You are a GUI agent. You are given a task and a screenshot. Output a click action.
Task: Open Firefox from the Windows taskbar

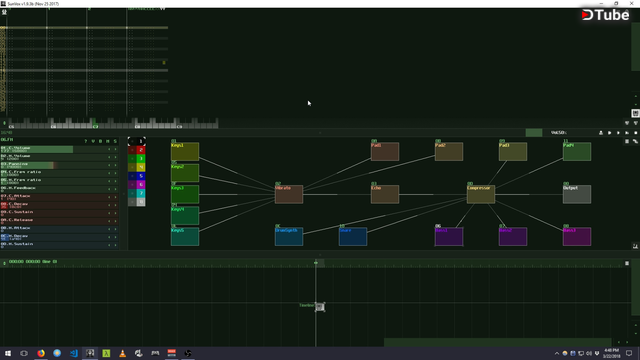[x=41, y=353]
